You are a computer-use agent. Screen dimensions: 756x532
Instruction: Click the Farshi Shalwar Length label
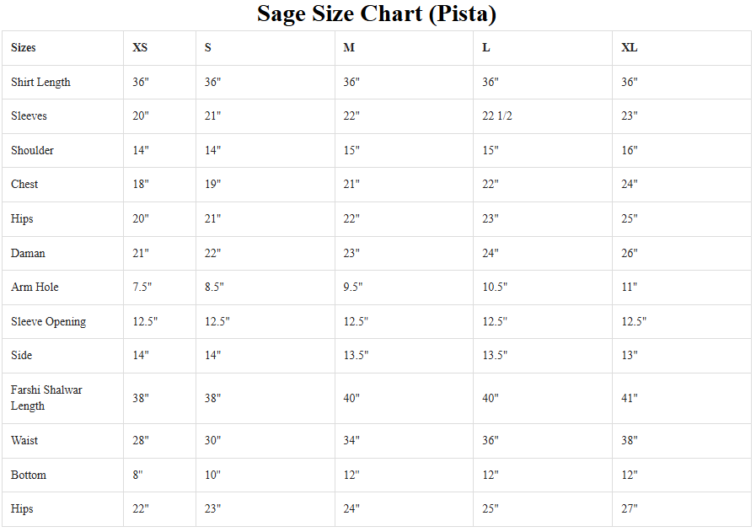coord(46,398)
